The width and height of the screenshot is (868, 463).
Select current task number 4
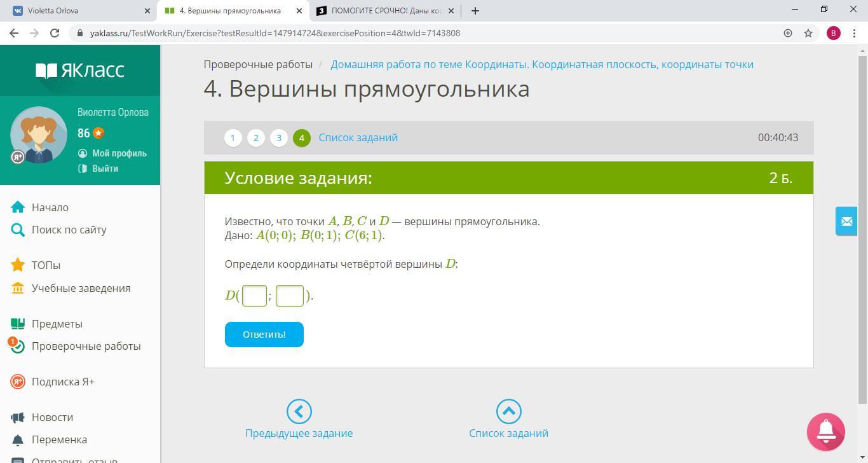[x=301, y=138]
